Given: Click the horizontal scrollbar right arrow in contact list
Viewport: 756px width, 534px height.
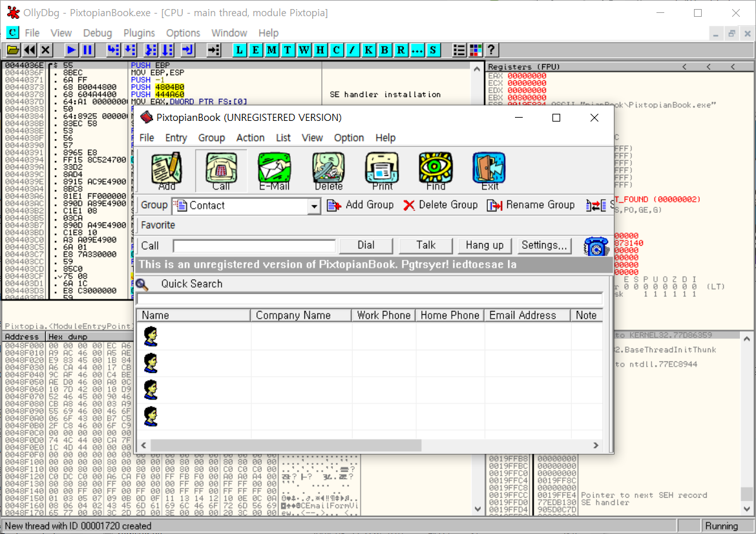Looking at the screenshot, I should 596,445.
